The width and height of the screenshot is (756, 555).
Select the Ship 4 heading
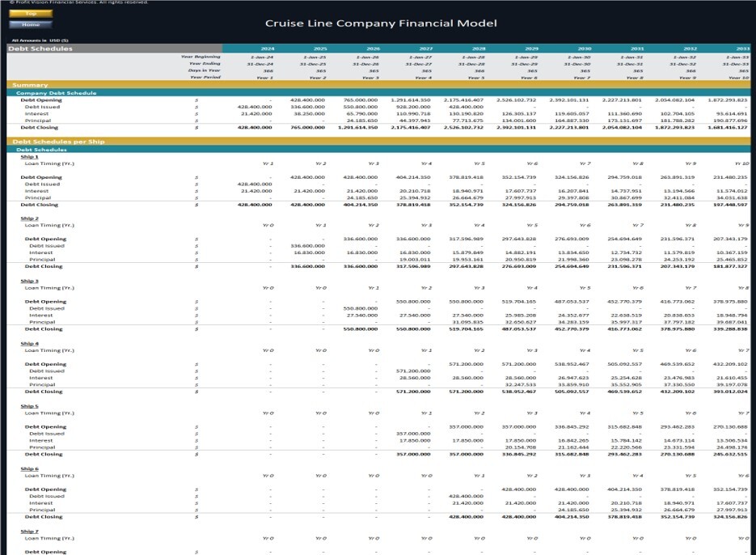point(29,344)
